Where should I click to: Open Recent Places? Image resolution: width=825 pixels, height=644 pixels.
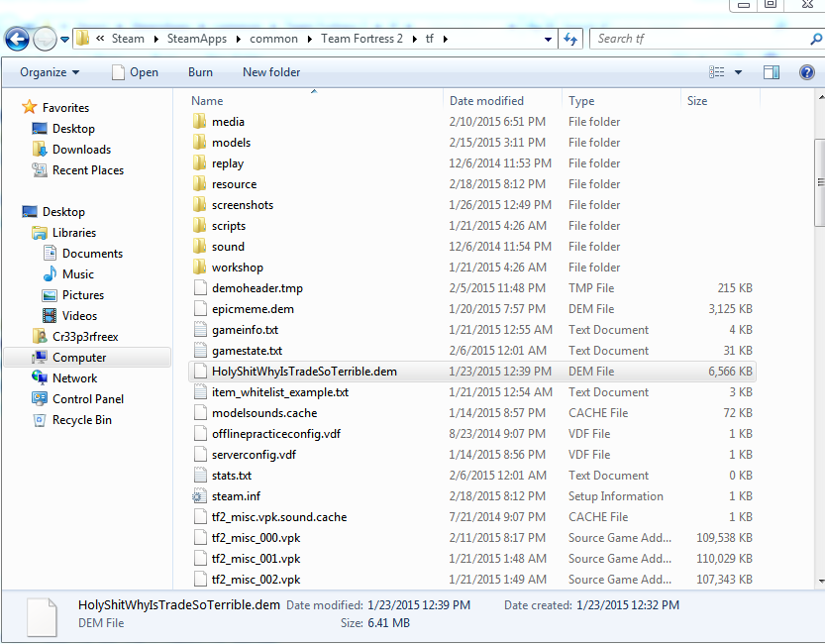[x=78, y=170]
